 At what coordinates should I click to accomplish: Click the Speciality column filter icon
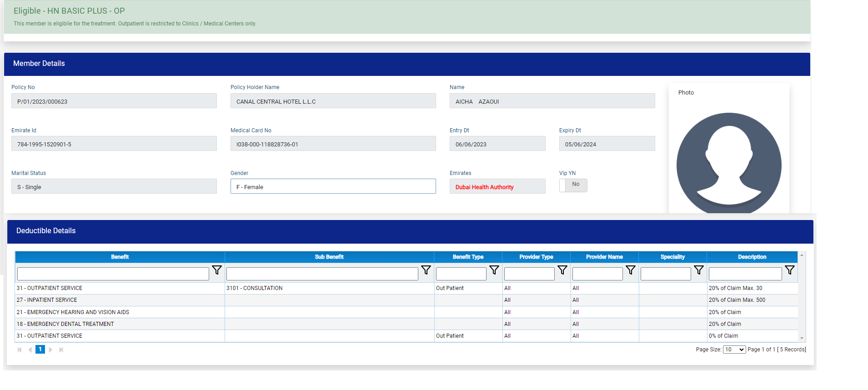tap(698, 270)
